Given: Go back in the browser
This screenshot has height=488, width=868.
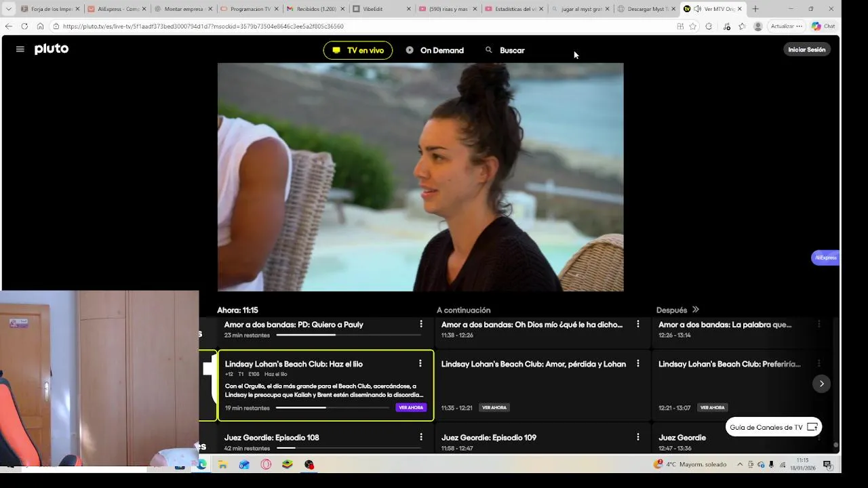Looking at the screenshot, I should click(x=8, y=26).
